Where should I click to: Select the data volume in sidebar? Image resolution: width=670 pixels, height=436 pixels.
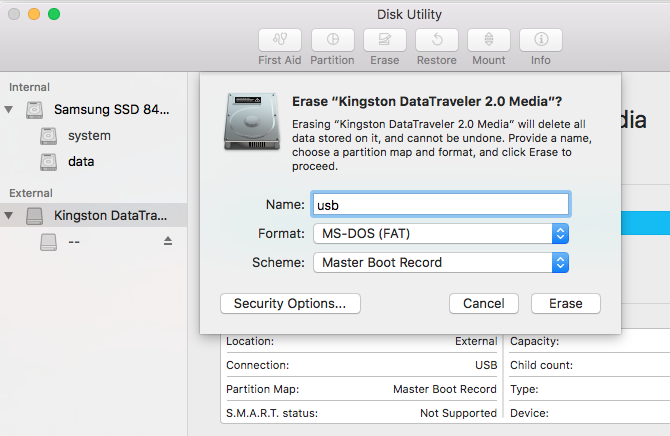(81, 161)
